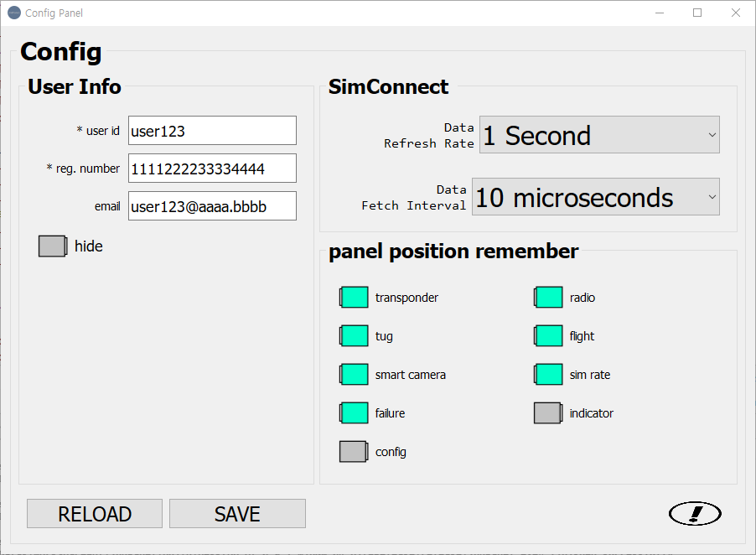Open the Data Refresh Rate dropdown
This screenshot has width=756, height=555.
coord(599,135)
